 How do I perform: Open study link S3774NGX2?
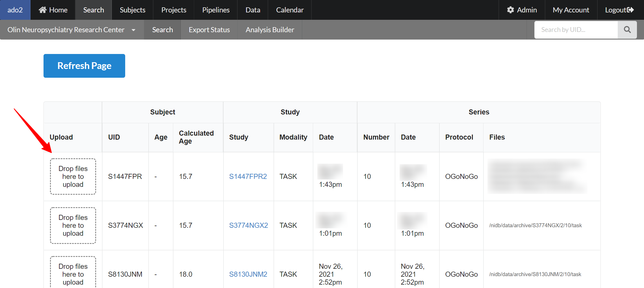[248, 225]
